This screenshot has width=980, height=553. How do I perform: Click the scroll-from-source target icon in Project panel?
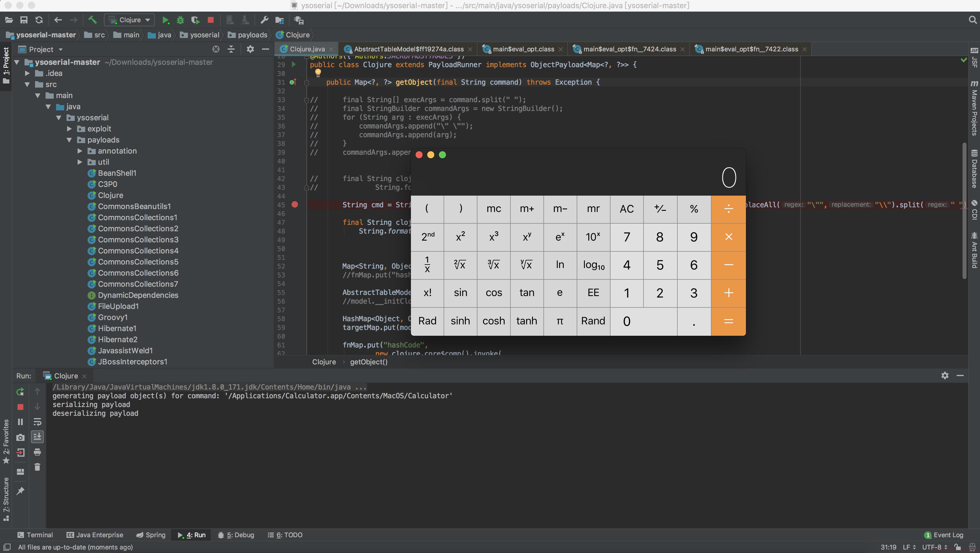[x=216, y=49]
